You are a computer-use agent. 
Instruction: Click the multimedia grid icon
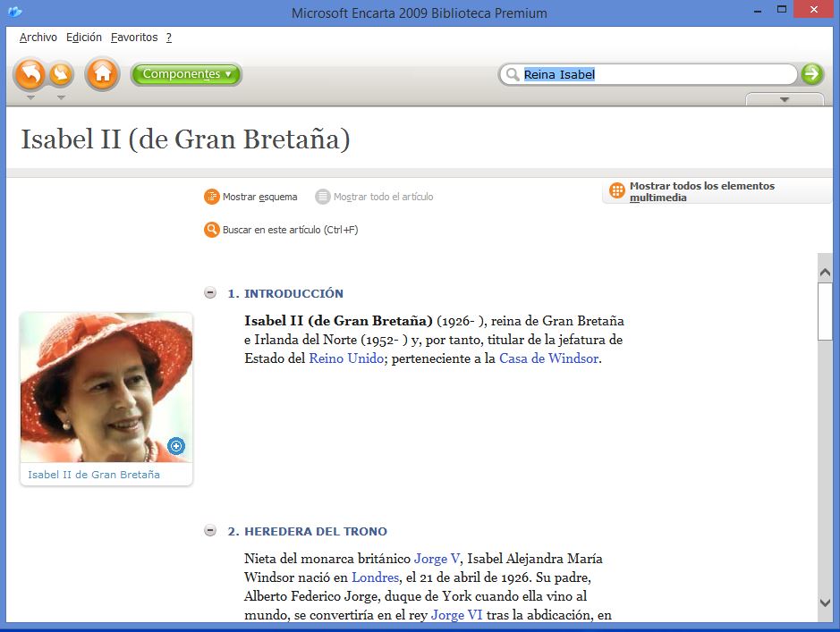[617, 190]
